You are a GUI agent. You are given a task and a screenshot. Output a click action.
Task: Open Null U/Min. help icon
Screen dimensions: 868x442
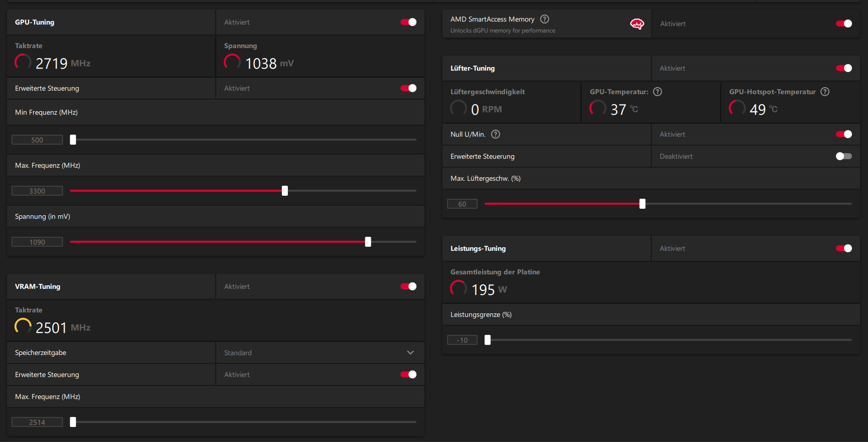pyautogui.click(x=496, y=134)
